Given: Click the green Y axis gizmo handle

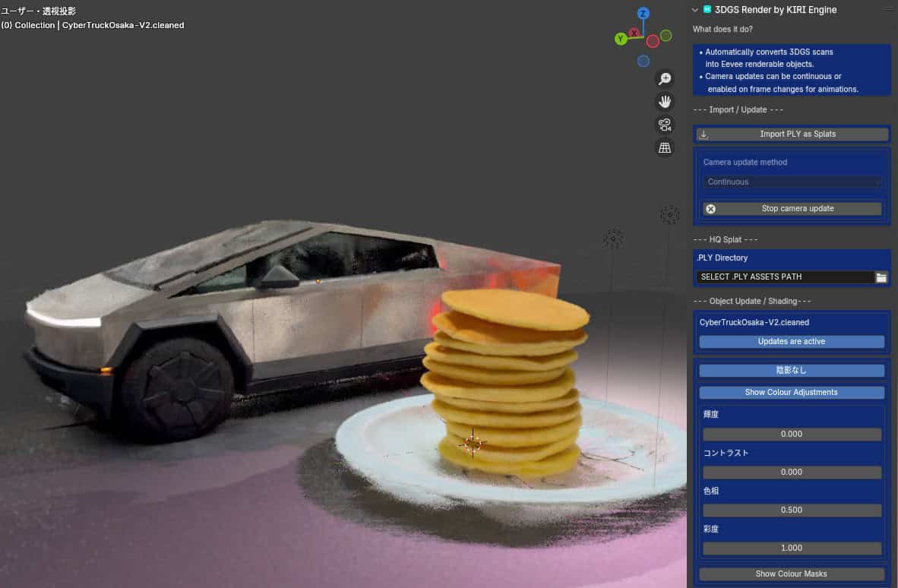Looking at the screenshot, I should coord(621,39).
